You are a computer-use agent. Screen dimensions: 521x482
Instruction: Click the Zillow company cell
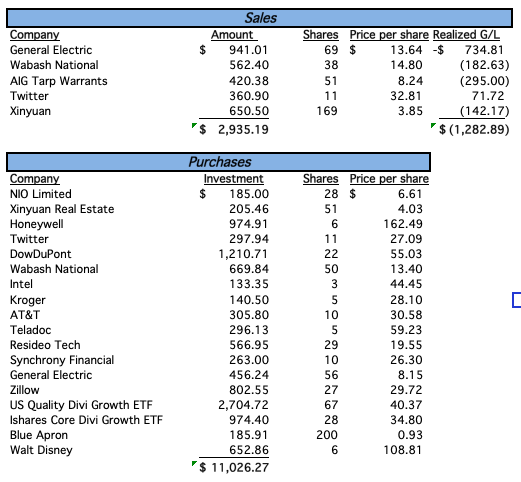[25, 390]
